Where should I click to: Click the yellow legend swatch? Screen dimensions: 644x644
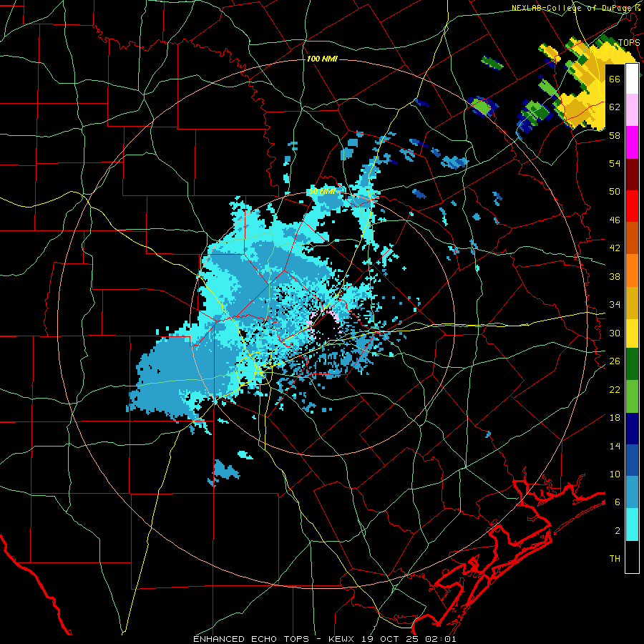(632, 333)
